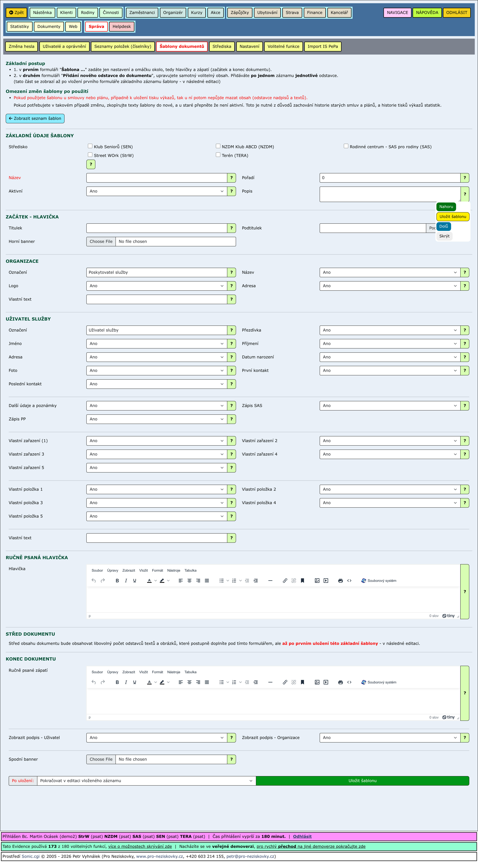Click Bold icon in Hlavička editor

(117, 581)
